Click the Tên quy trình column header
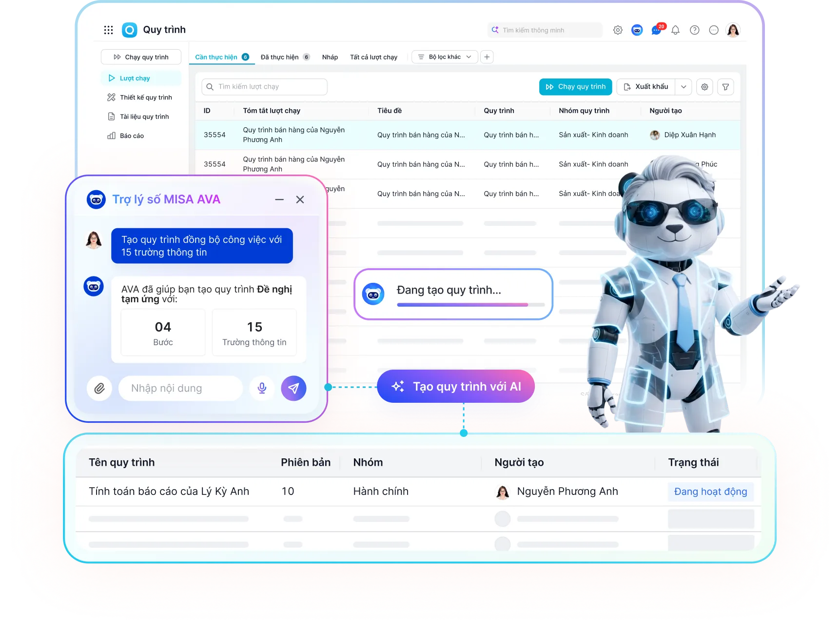840x630 pixels. tap(121, 462)
